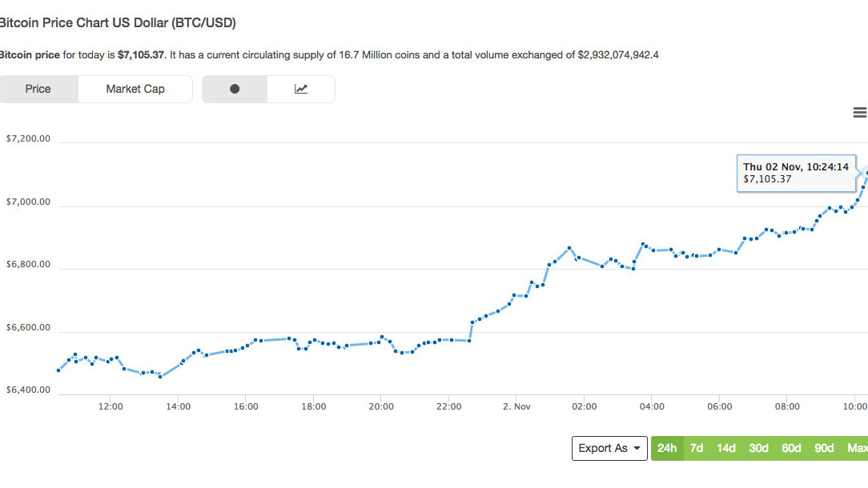Click the Bitcoin Price Chart heading

(118, 22)
